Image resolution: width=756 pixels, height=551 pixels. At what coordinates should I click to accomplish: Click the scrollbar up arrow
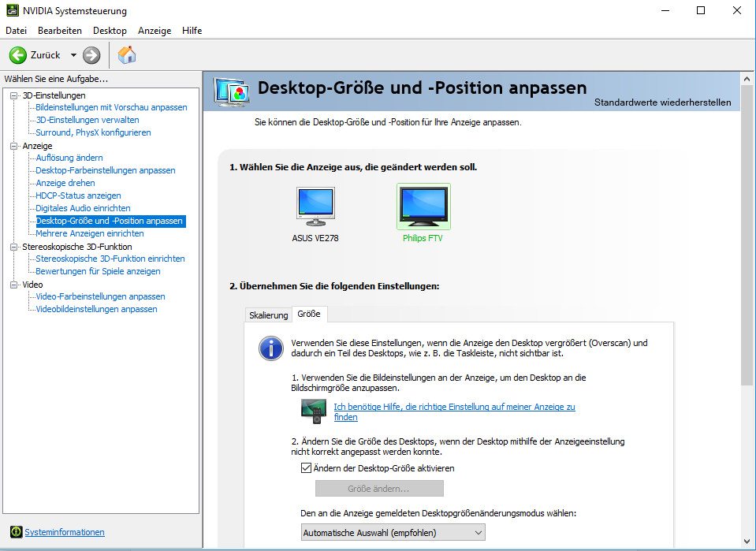coord(747,79)
